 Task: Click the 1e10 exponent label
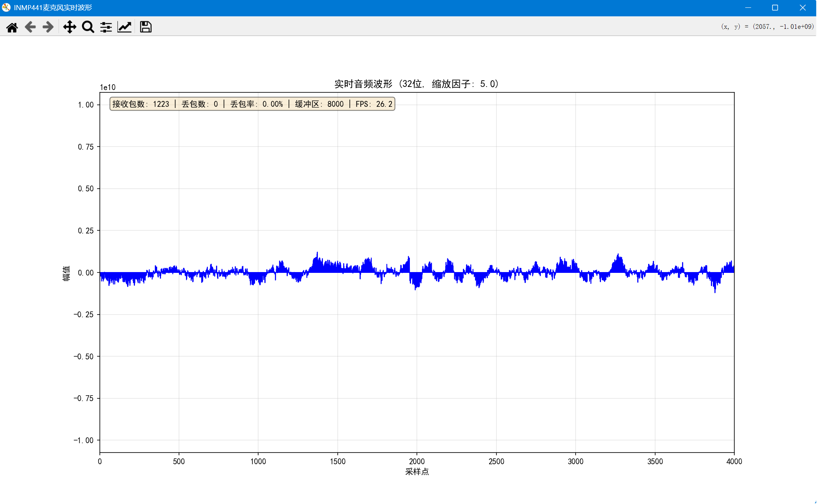coord(108,87)
